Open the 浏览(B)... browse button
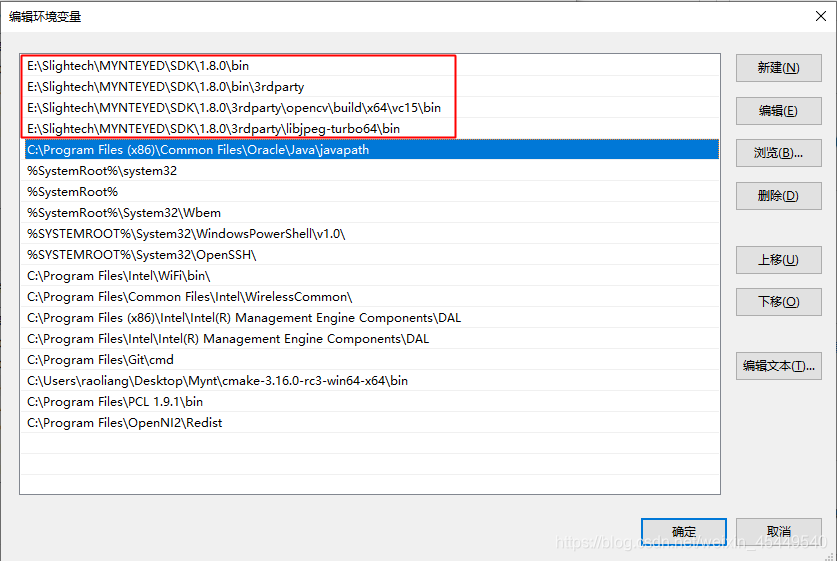 coord(778,153)
